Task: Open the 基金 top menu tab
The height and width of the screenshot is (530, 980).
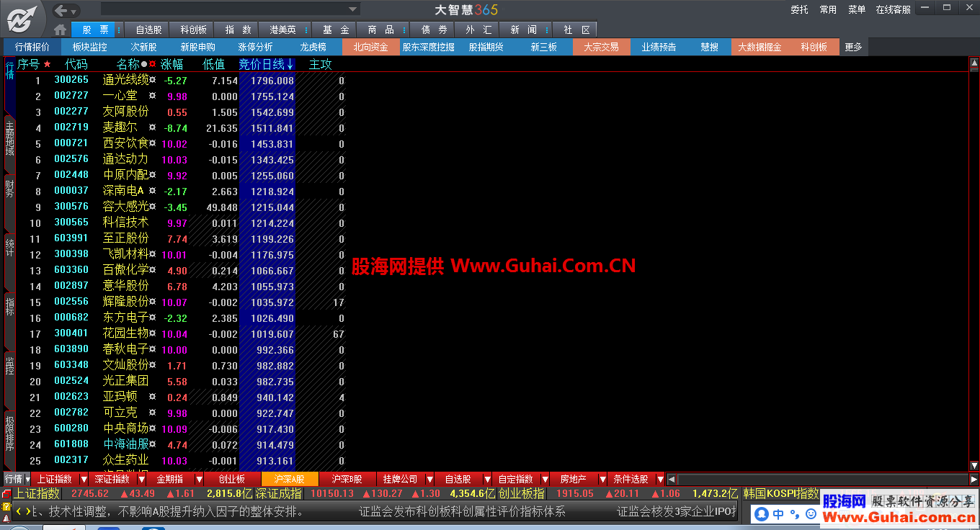Action: click(x=336, y=30)
